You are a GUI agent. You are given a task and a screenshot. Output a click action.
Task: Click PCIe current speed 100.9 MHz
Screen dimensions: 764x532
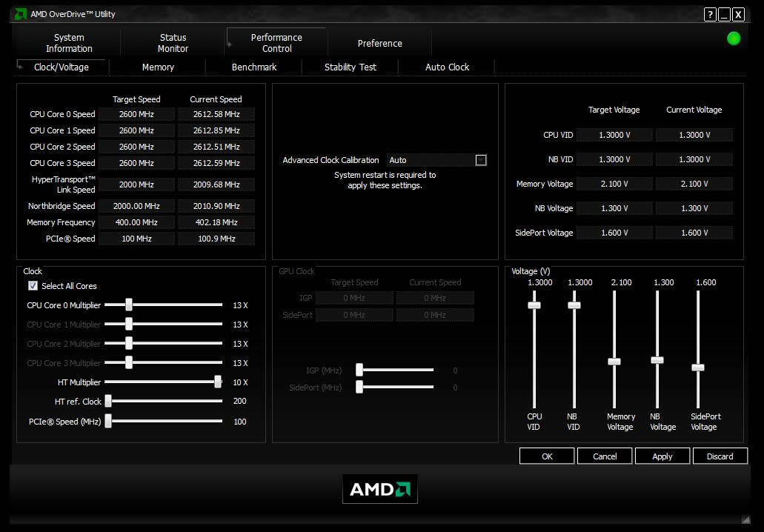click(x=216, y=239)
